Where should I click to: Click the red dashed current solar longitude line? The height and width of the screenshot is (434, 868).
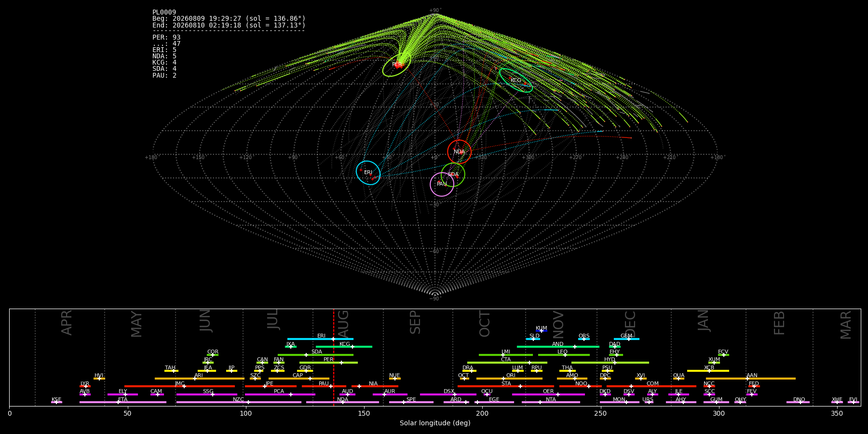point(333,357)
